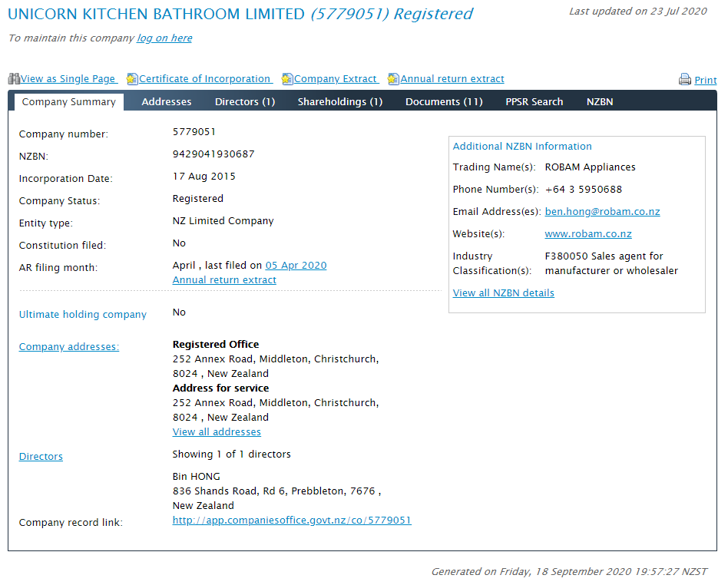
Task: Open the Directors link in the summary
Action: [41, 456]
